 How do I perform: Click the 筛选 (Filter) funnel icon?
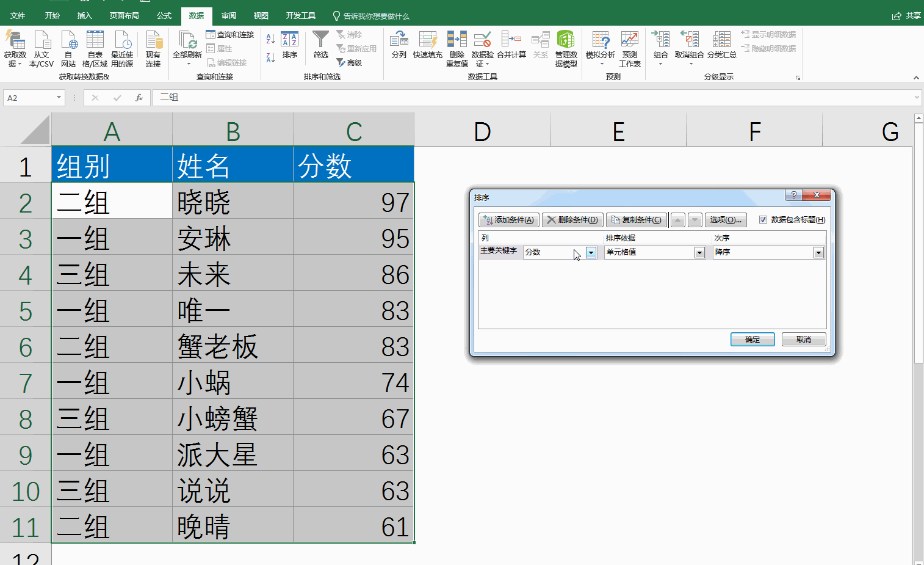point(321,45)
